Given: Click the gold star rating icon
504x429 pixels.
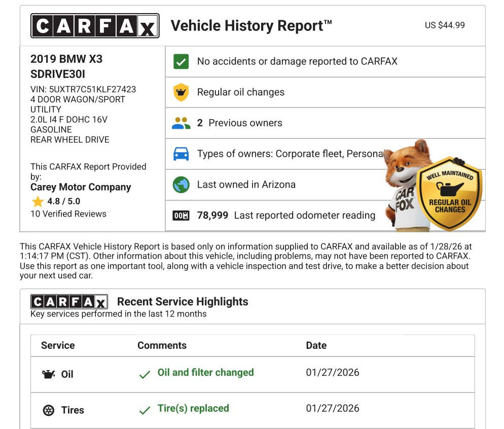Looking at the screenshot, I should click(x=38, y=202).
